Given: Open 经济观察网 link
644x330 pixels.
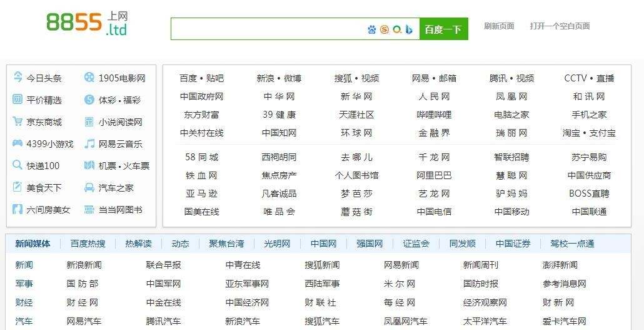Looking at the screenshot, I should tap(485, 303).
